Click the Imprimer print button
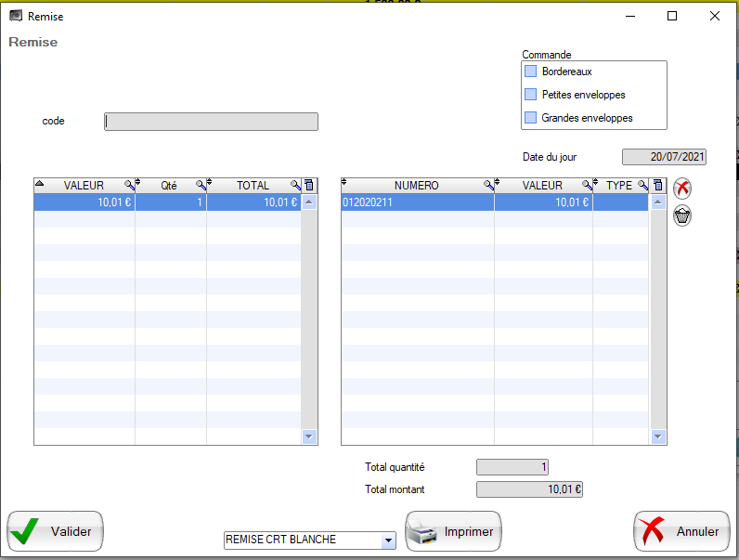Image resolution: width=739 pixels, height=560 pixels. (x=454, y=532)
